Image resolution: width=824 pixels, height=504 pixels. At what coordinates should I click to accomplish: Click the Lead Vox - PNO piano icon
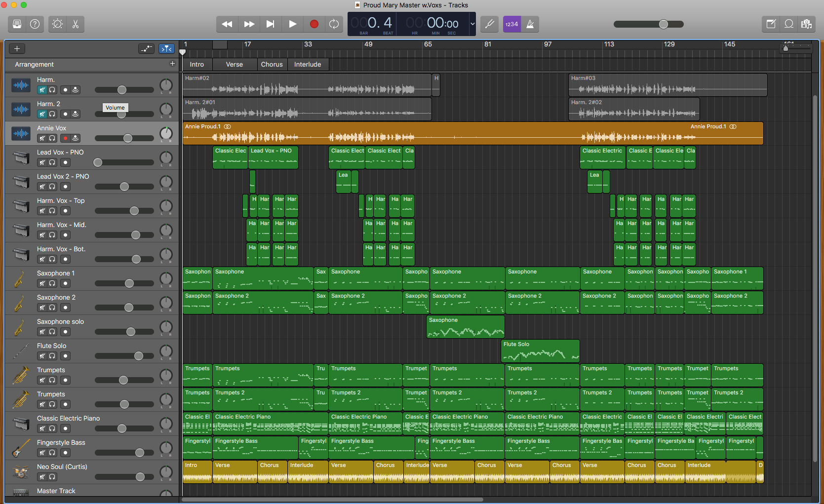(21, 157)
